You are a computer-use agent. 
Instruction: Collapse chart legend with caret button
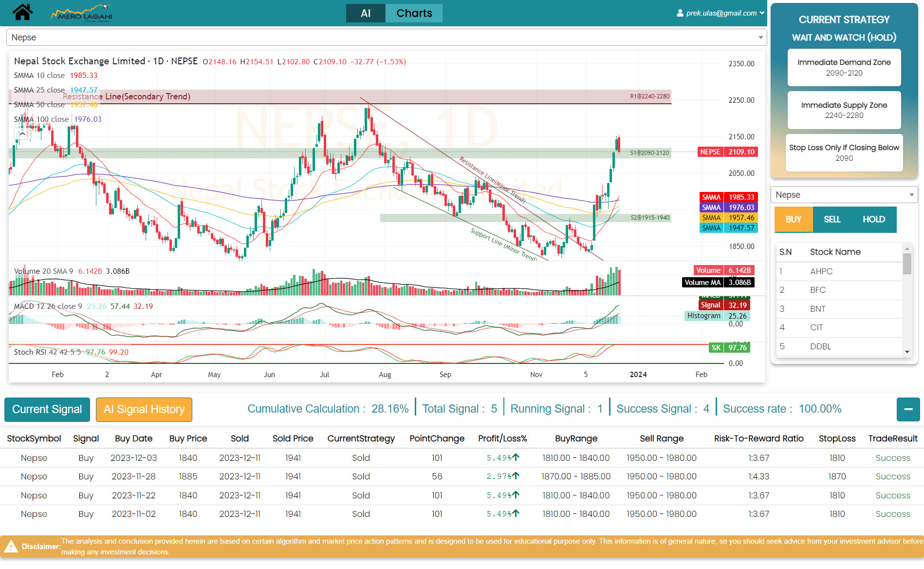(22, 133)
